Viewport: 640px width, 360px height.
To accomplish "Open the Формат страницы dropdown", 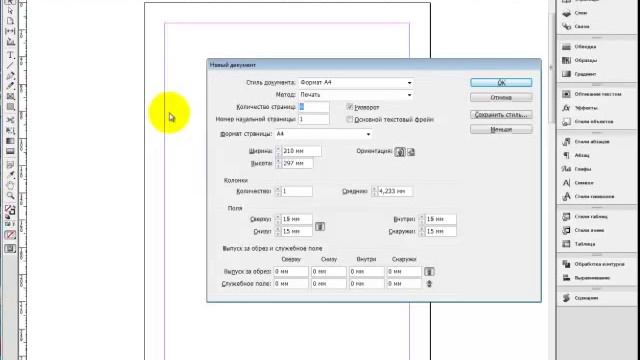I will coord(324,134).
